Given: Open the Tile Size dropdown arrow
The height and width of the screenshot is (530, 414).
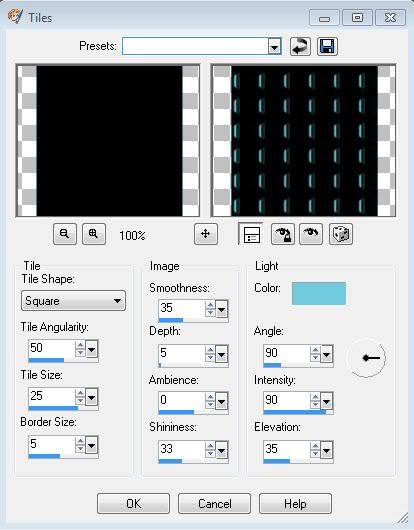Looking at the screenshot, I should click(92, 397).
